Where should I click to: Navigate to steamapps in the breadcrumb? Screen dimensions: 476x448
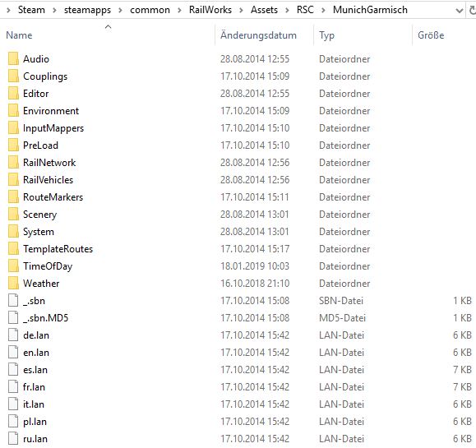87,10
